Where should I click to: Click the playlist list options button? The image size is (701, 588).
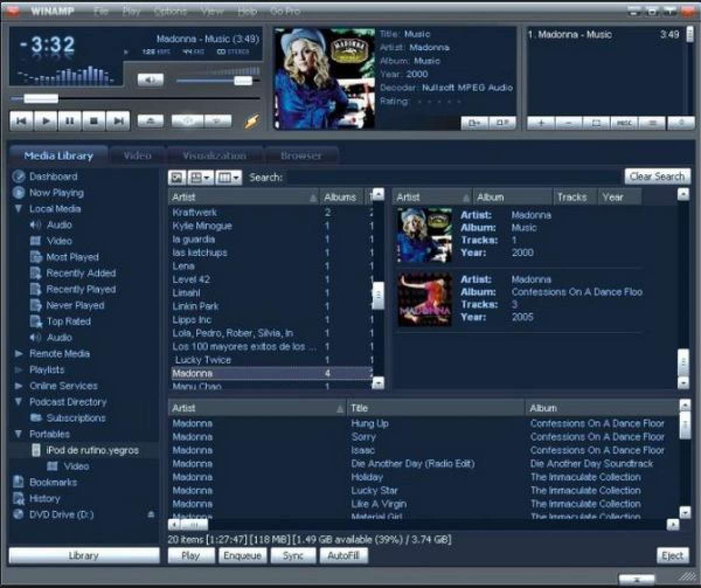point(651,123)
